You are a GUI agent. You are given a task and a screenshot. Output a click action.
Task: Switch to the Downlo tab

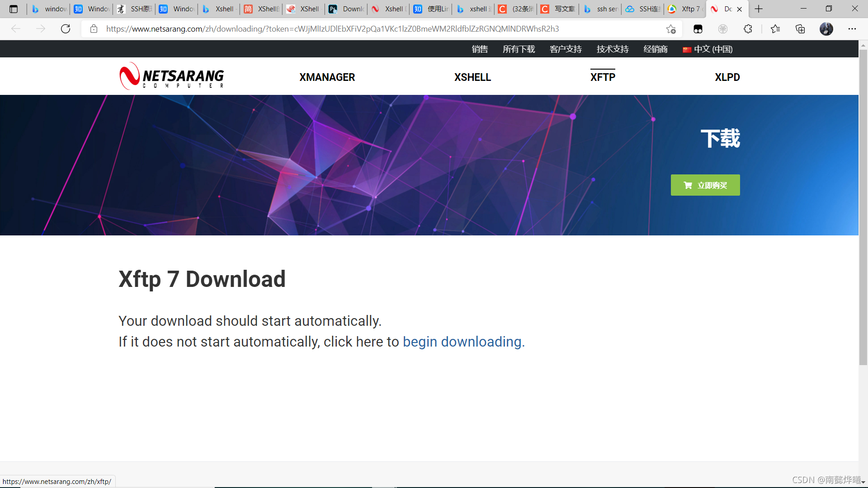click(347, 9)
